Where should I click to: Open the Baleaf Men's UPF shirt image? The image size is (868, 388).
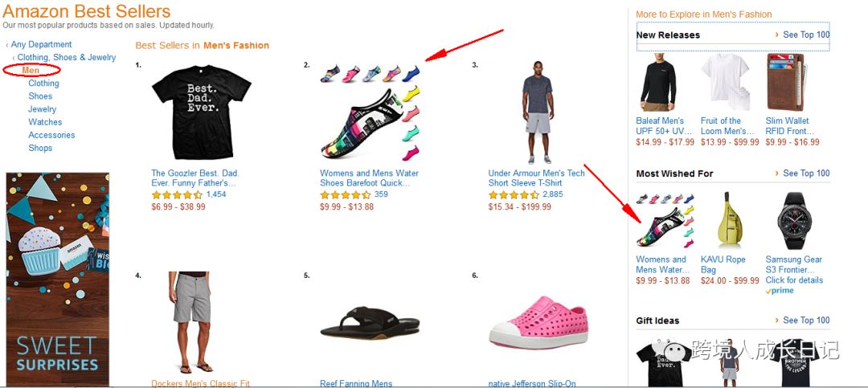coord(659,82)
